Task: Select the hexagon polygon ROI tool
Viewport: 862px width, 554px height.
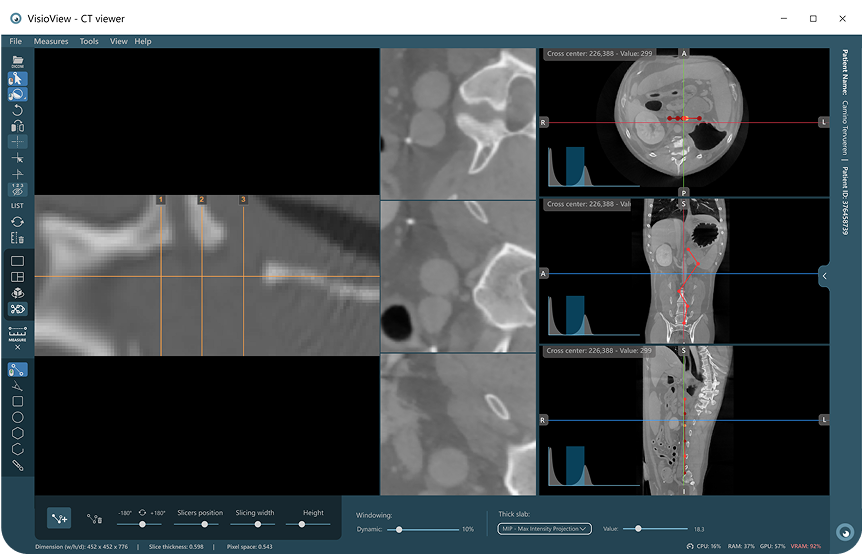Action: (x=18, y=434)
